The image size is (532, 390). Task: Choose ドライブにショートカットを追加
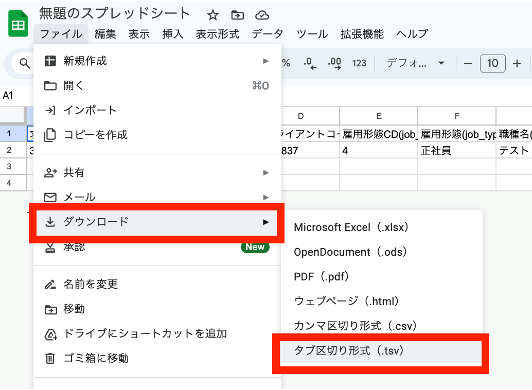[x=157, y=334]
